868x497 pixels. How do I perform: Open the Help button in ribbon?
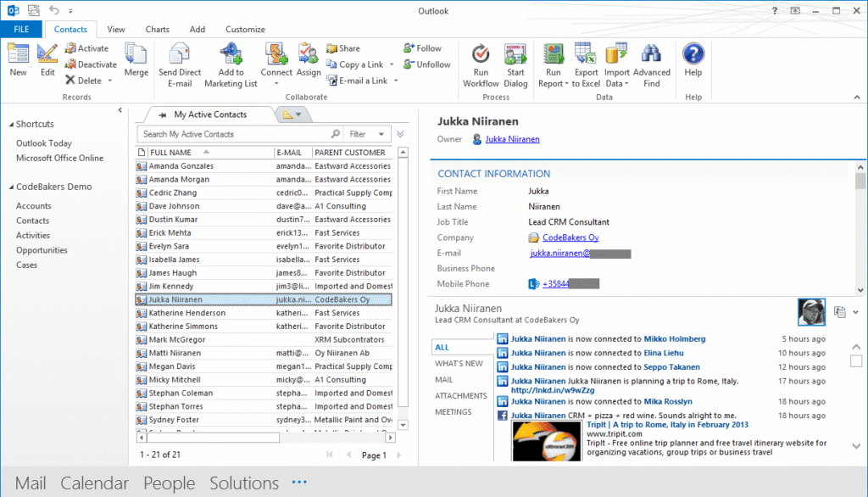(x=693, y=60)
